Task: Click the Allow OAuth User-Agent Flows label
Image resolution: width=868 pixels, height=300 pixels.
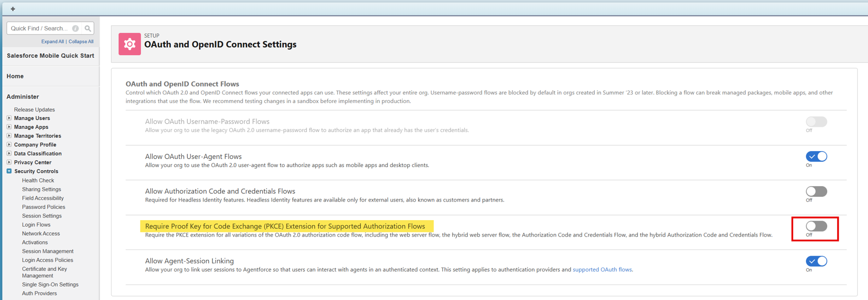Action: (193, 156)
